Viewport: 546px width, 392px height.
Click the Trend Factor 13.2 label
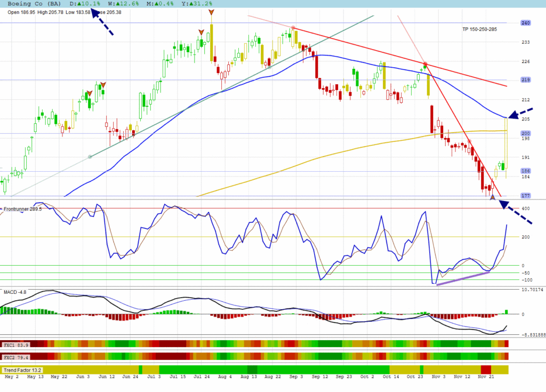(x=22, y=370)
